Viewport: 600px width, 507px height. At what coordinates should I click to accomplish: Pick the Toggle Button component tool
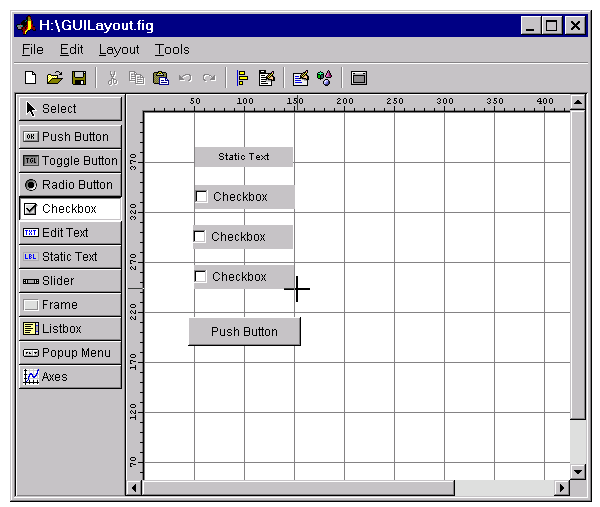coord(70,161)
